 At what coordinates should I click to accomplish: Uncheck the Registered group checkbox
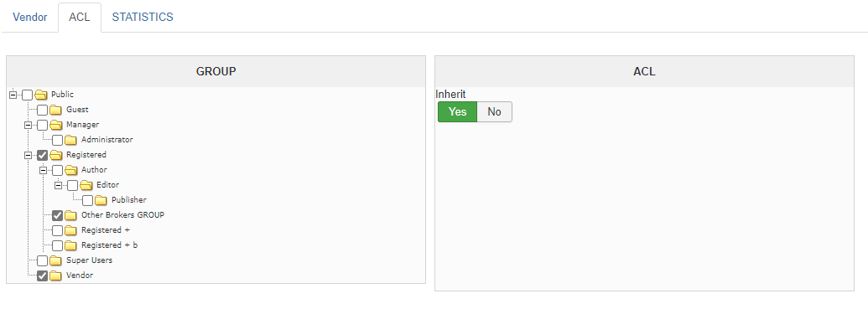pyautogui.click(x=42, y=155)
